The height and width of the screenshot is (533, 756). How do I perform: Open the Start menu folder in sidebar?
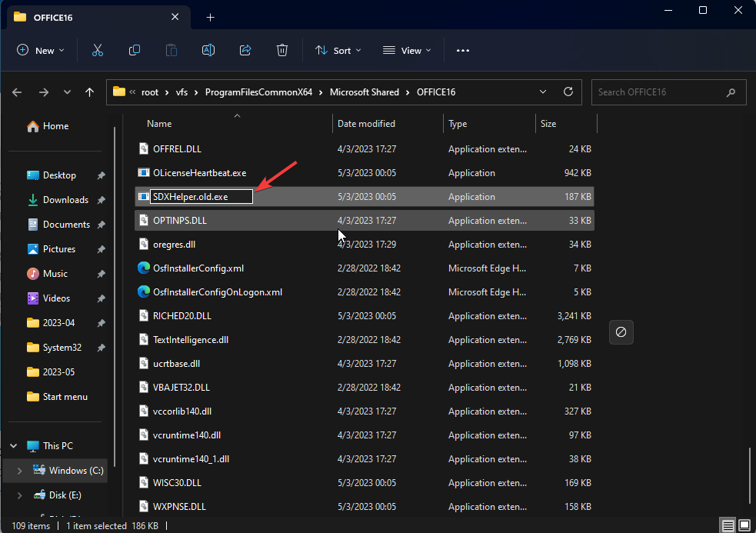coord(57,397)
